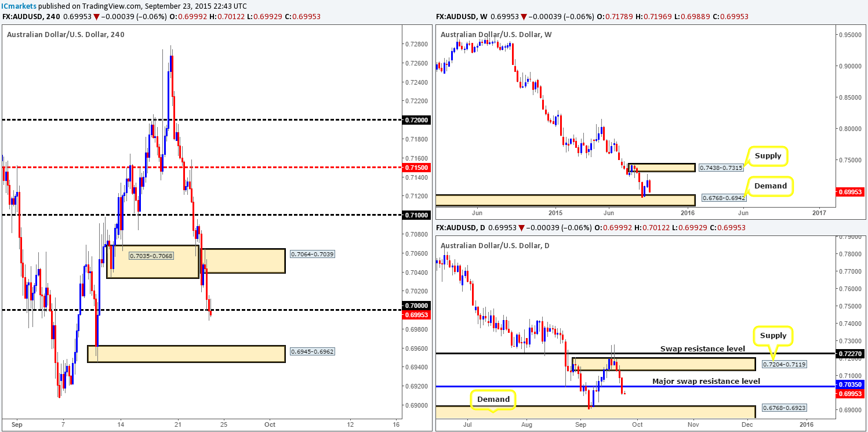Image resolution: width=868 pixels, height=432 pixels.
Task: Click the 0.6945-0.6962 shaded demand rectangle
Action: pos(186,354)
